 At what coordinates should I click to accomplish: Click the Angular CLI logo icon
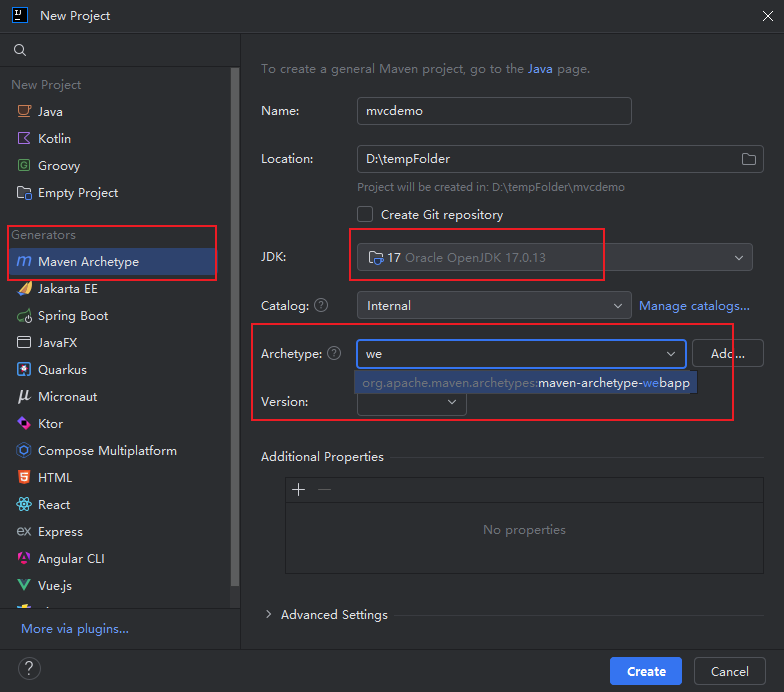point(24,558)
